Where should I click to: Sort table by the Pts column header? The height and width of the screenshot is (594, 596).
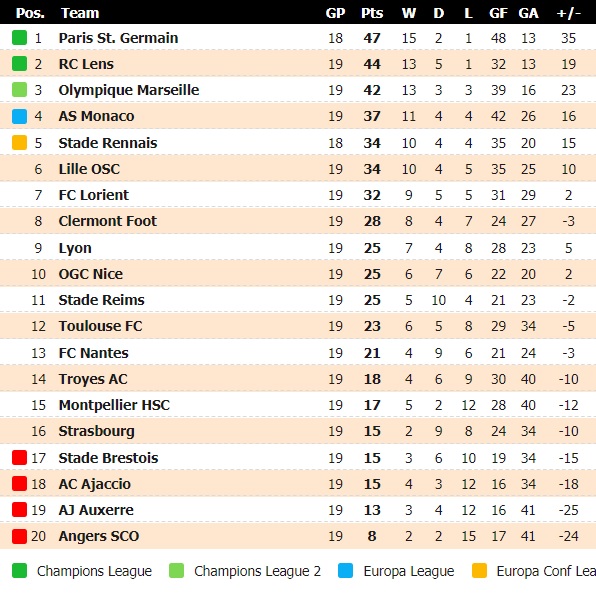point(372,13)
